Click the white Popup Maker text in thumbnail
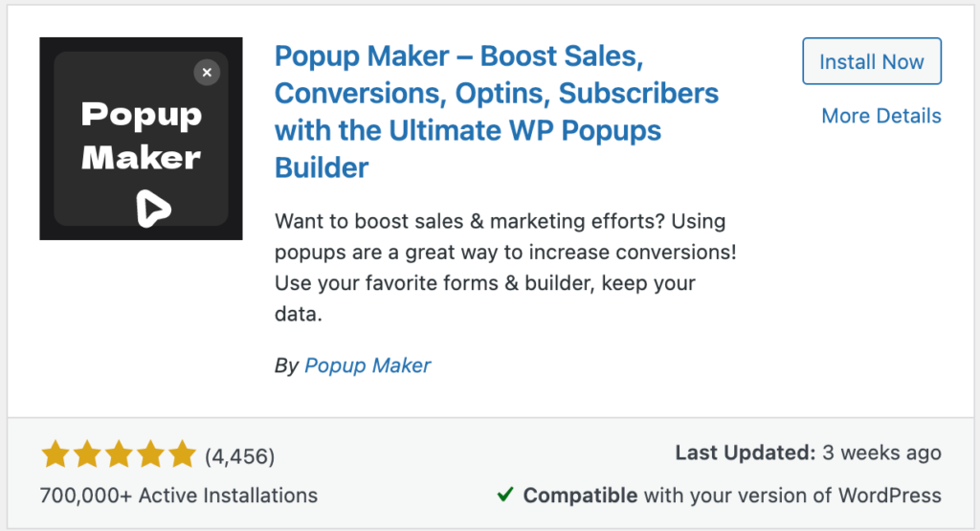Image resolution: width=980 pixels, height=531 pixels. (x=141, y=136)
